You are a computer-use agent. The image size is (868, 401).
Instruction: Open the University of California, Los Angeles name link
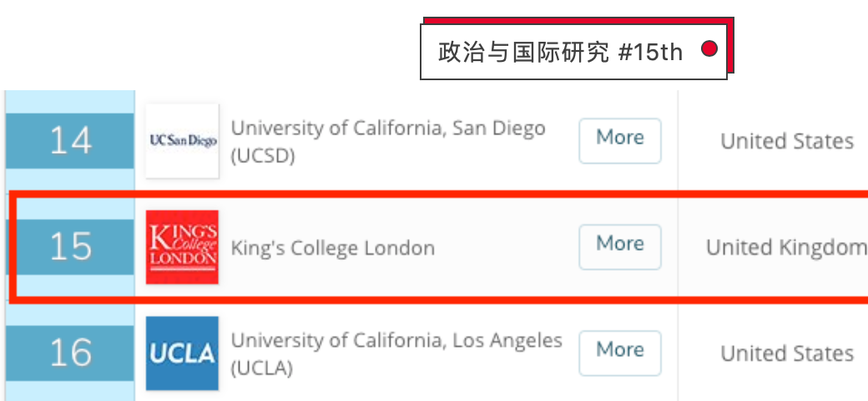pos(396,341)
